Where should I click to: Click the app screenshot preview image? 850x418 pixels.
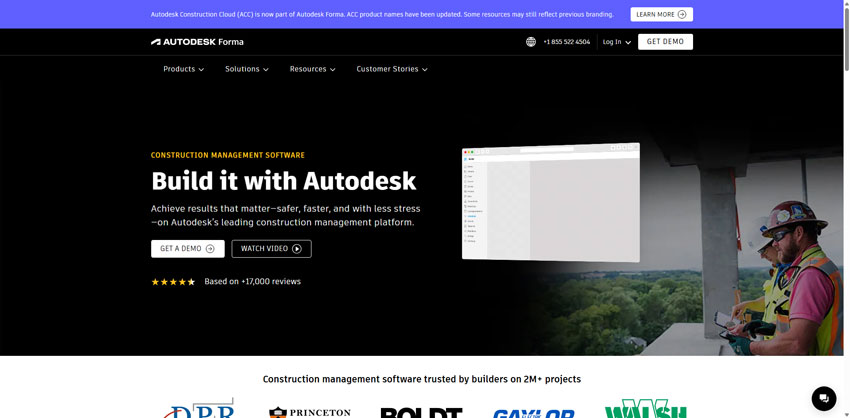click(x=551, y=203)
